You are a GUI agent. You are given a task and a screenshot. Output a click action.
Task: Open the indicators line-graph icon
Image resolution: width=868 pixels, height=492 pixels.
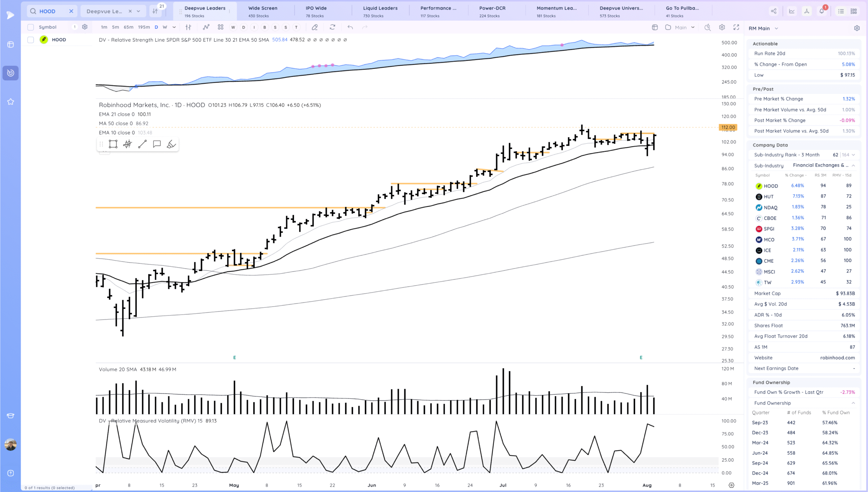click(x=206, y=27)
